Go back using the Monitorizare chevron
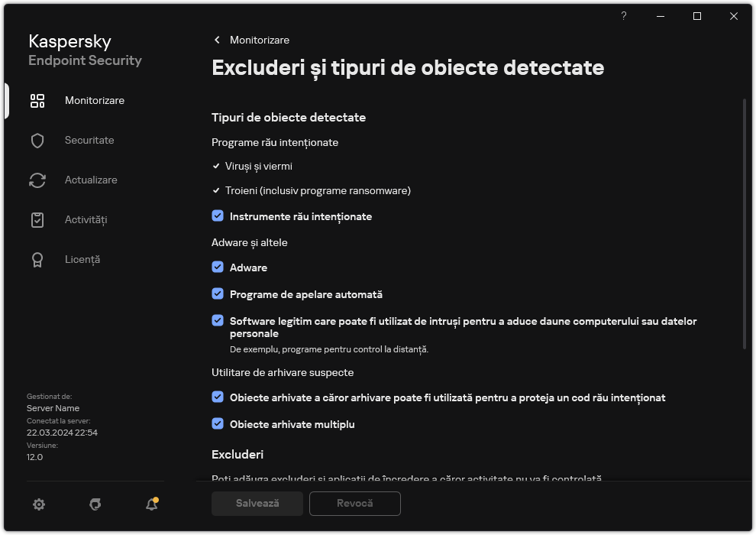Image resolution: width=756 pixels, height=535 pixels. click(x=216, y=40)
